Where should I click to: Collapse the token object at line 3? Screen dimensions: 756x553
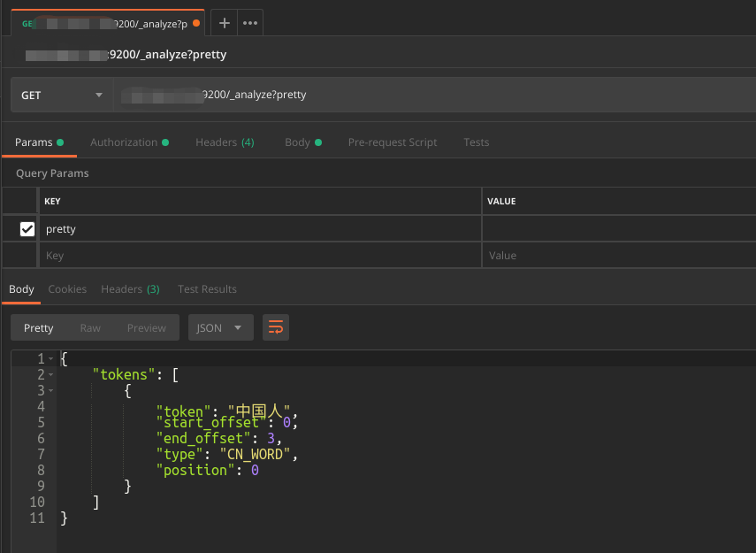(51, 390)
